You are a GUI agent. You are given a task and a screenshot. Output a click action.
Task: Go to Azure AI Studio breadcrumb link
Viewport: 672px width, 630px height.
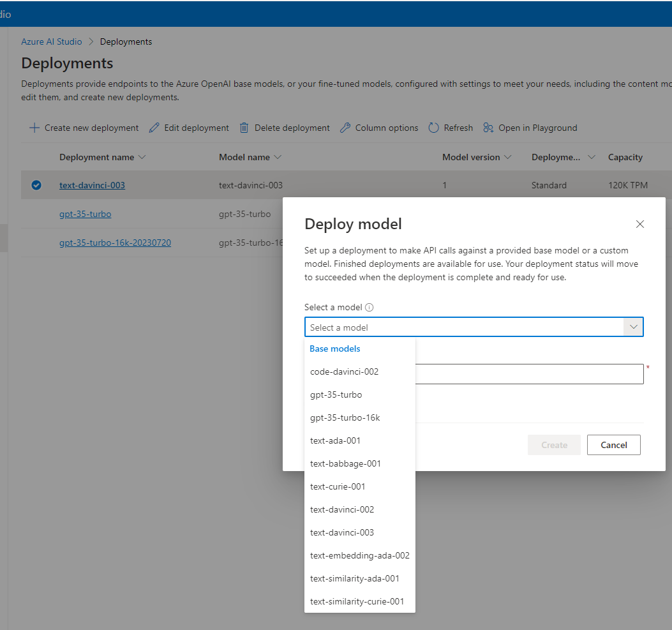point(52,41)
